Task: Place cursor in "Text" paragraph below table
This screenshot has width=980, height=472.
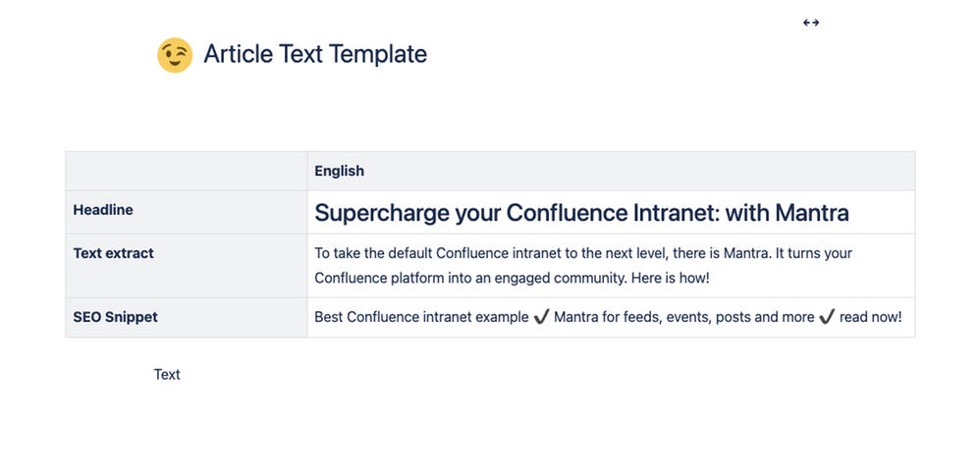Action: (167, 374)
